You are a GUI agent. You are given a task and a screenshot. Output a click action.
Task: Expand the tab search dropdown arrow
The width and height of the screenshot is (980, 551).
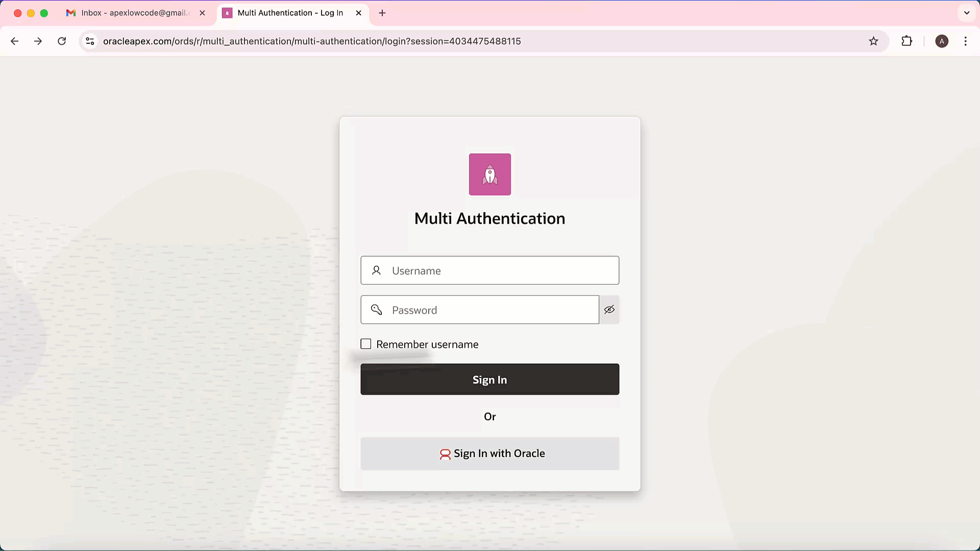click(966, 13)
